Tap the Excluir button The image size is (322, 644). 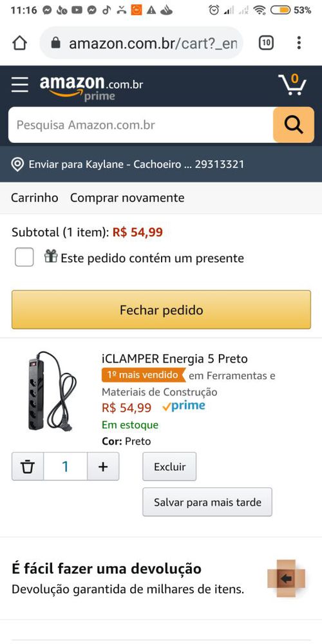coord(169,466)
